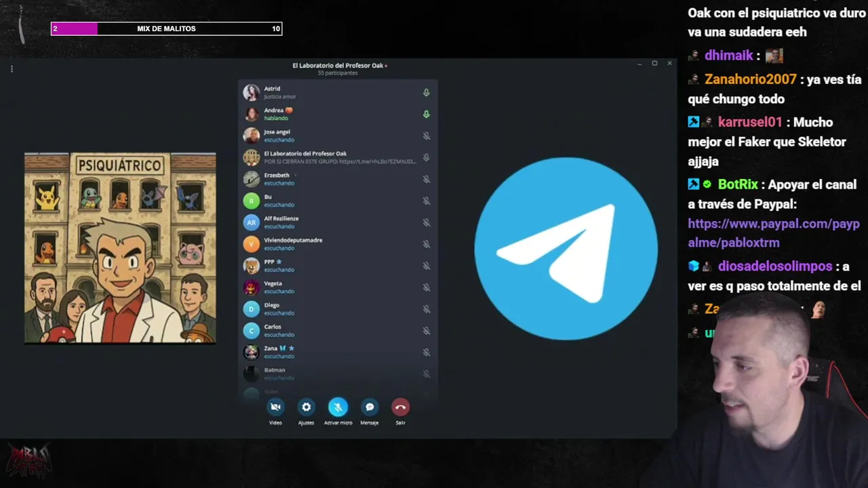Image resolution: width=868 pixels, height=488 pixels.
Task: Open the Mensaje chat button
Action: tap(370, 407)
